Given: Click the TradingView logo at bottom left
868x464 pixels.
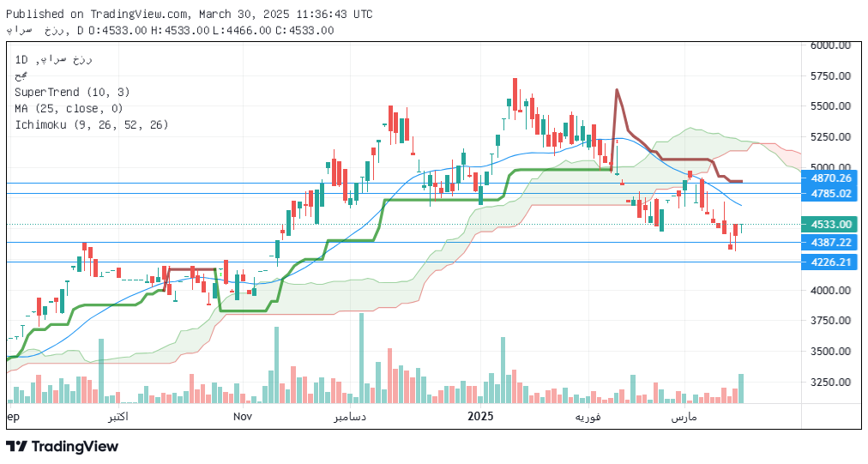Looking at the screenshot, I should click(62, 446).
